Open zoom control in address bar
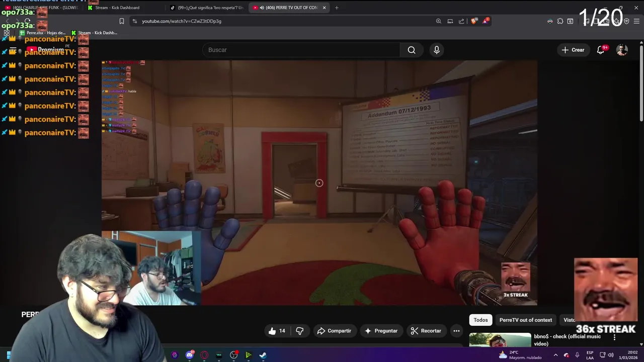The image size is (644, 362). tap(439, 21)
